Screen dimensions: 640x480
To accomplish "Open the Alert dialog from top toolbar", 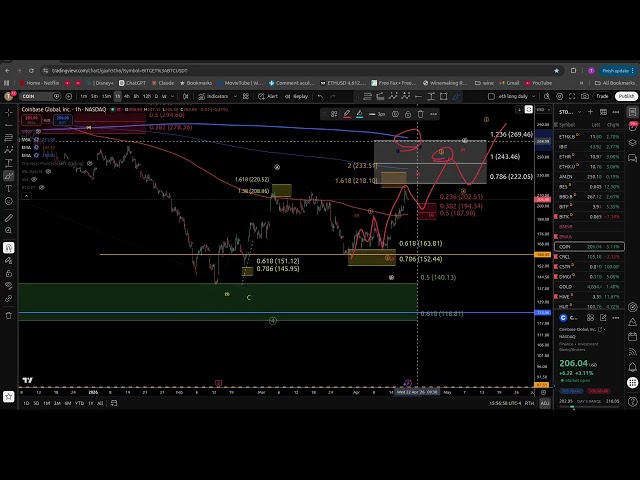I will (270, 96).
